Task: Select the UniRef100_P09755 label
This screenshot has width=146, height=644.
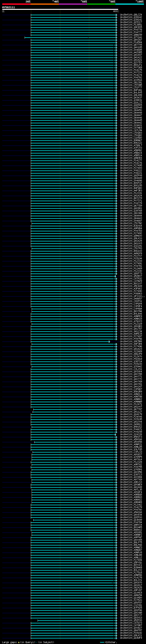Action: click(131, 467)
